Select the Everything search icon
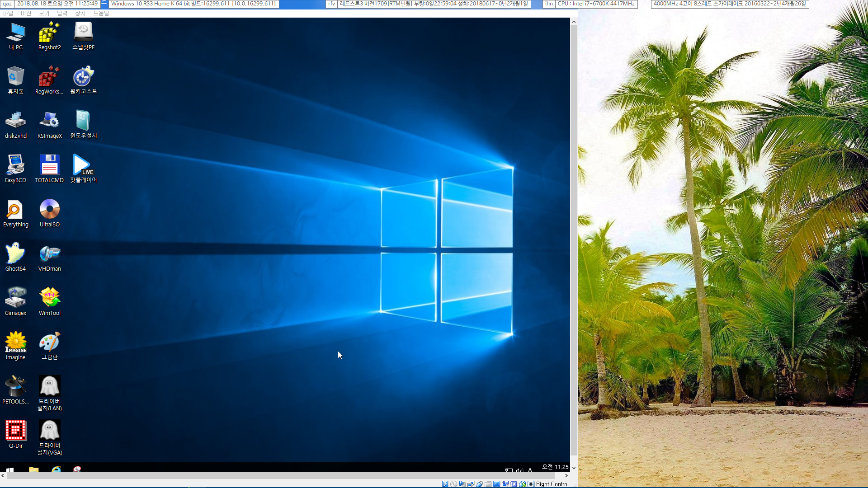 (x=16, y=213)
